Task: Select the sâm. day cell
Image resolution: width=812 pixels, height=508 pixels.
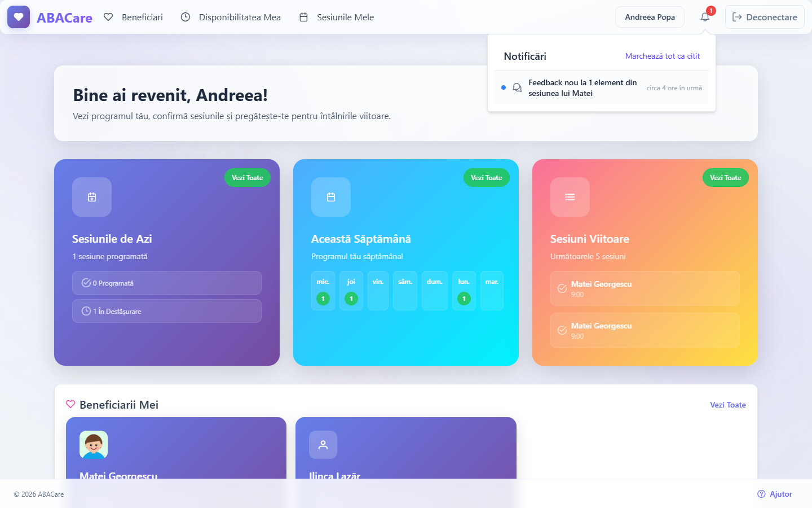Action: (405, 291)
